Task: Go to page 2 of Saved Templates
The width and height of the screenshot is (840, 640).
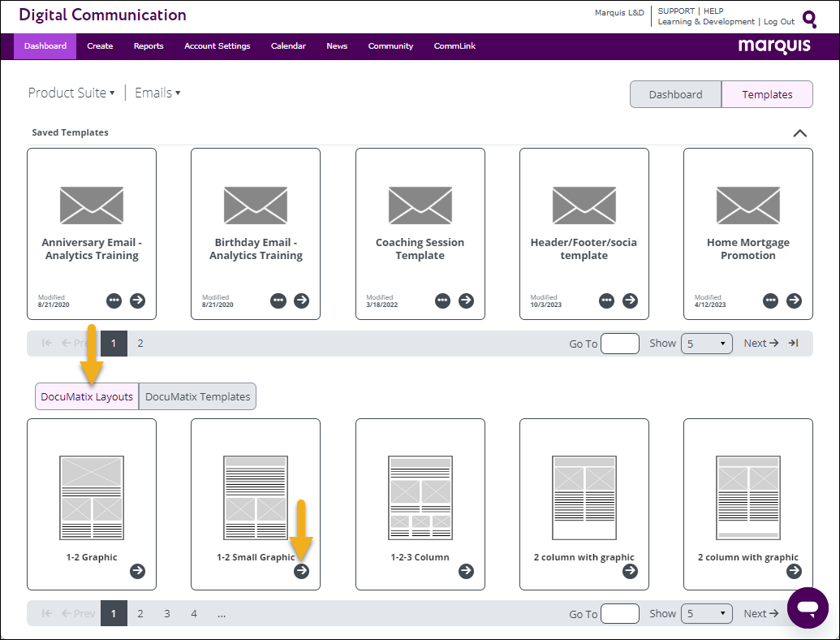Action: click(140, 344)
